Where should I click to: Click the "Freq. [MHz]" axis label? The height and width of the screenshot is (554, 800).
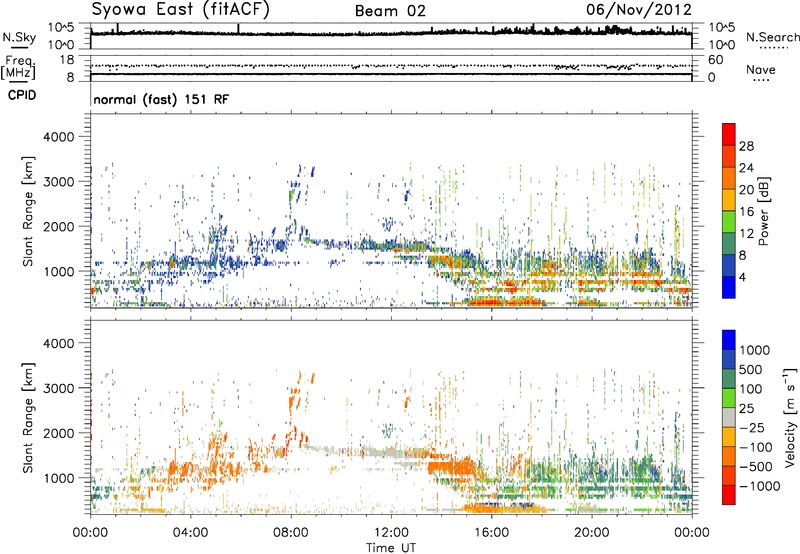pyautogui.click(x=18, y=67)
